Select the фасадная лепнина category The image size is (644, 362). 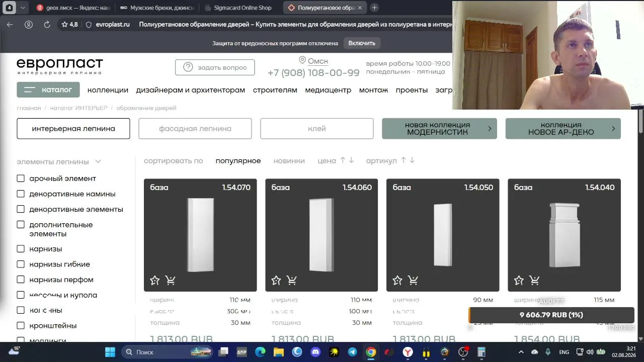pyautogui.click(x=195, y=129)
